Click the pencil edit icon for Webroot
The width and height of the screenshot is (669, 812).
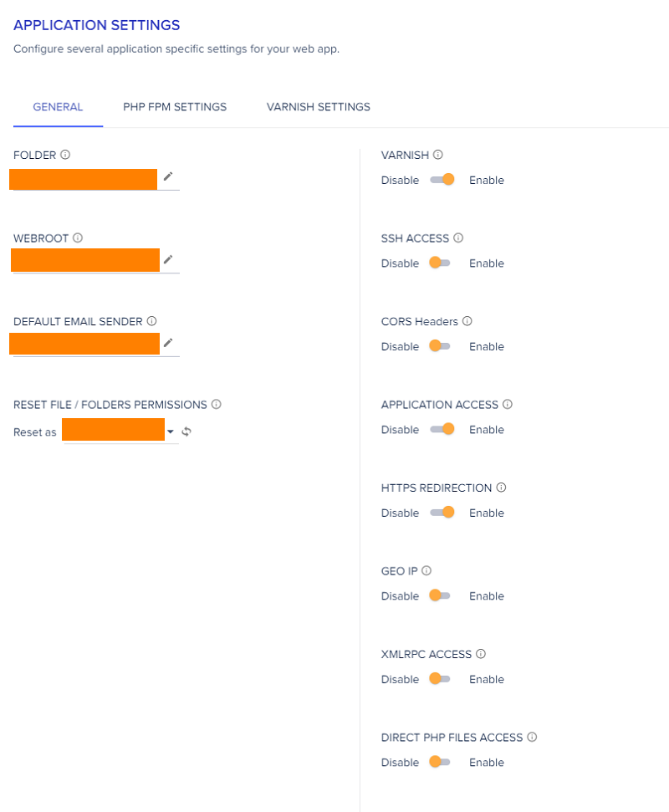pyautogui.click(x=168, y=259)
